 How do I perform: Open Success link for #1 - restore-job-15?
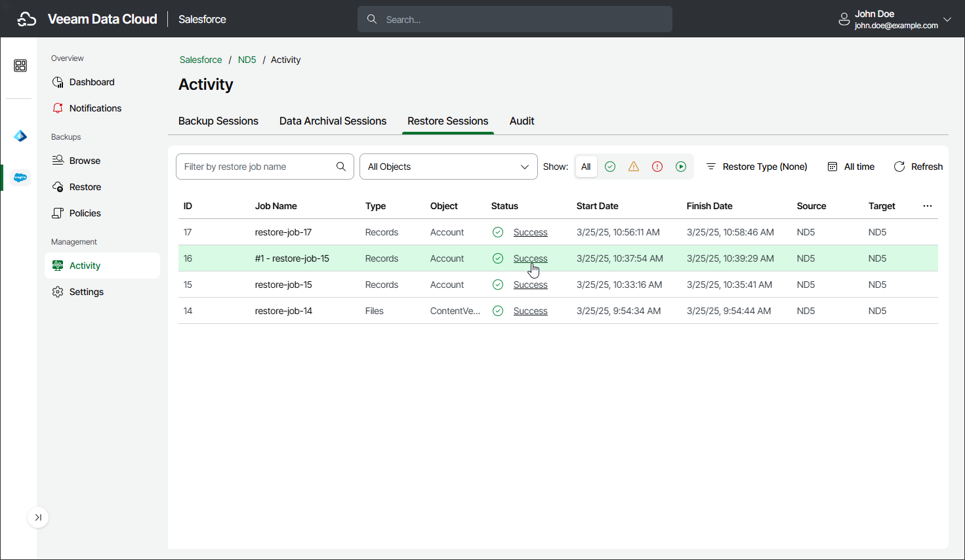(530, 258)
